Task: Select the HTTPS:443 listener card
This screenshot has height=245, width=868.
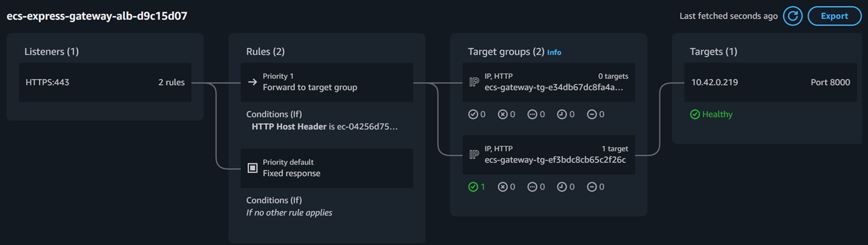Action: click(x=105, y=82)
